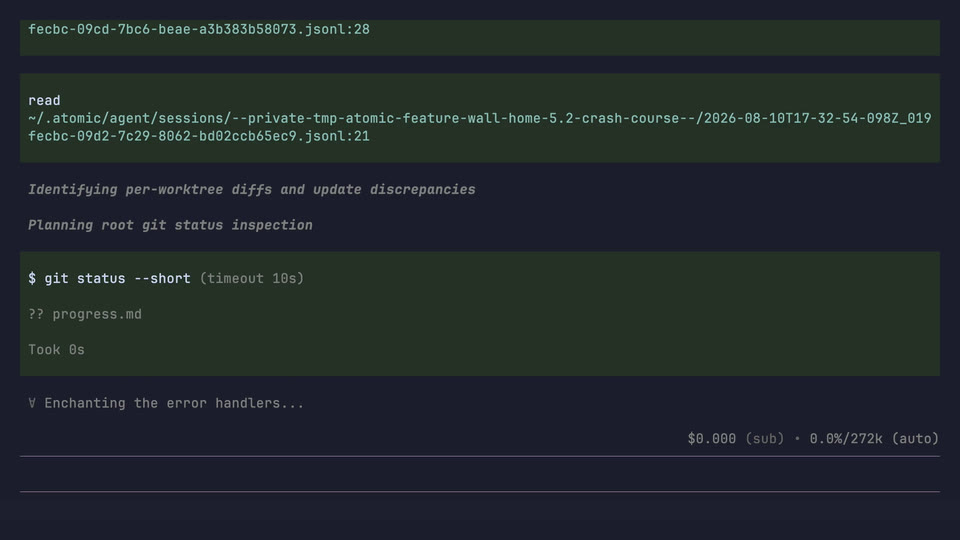Screen dimensions: 960x540
Task: Click the '0.0%/272k (auto)' context usage
Action: [x=874, y=438]
